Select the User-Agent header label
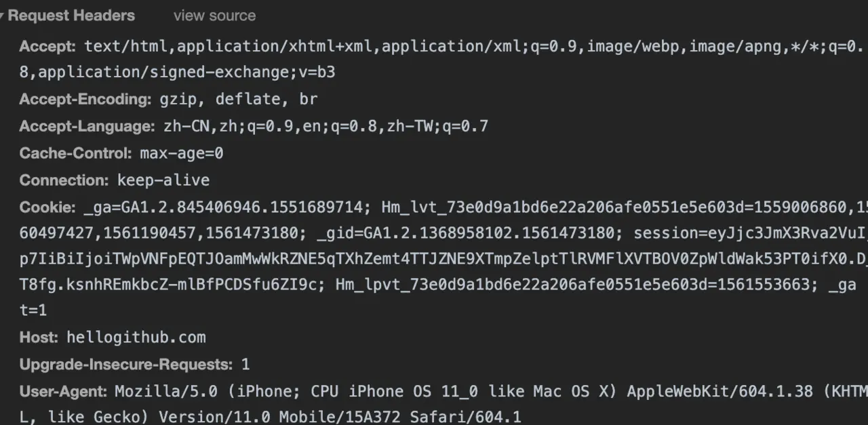 [63, 392]
